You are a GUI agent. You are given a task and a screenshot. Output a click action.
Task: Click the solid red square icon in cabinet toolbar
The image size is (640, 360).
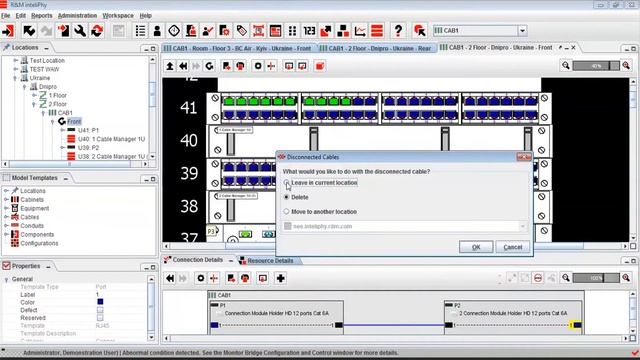point(320,66)
